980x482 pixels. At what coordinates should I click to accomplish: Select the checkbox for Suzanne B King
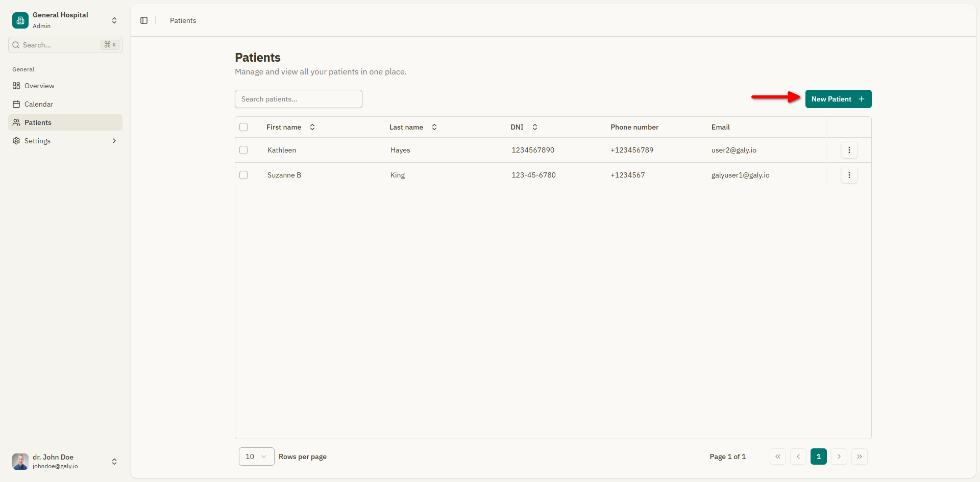point(243,175)
